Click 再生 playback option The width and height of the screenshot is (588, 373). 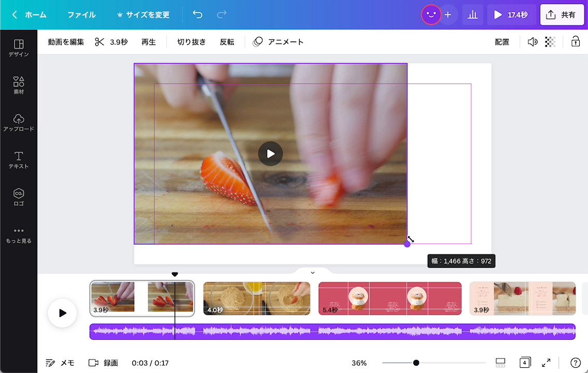(x=148, y=42)
